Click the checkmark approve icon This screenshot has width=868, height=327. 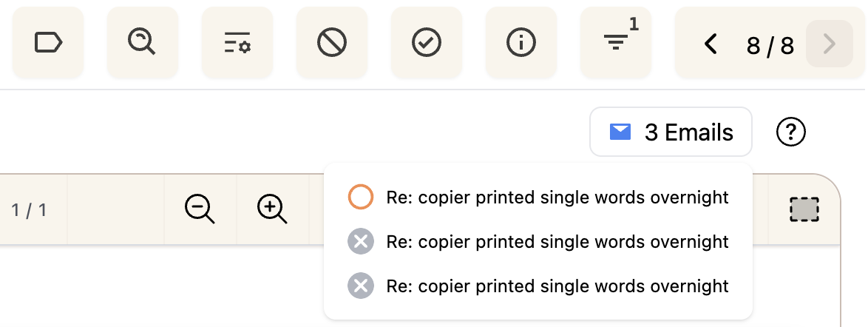coord(427,43)
